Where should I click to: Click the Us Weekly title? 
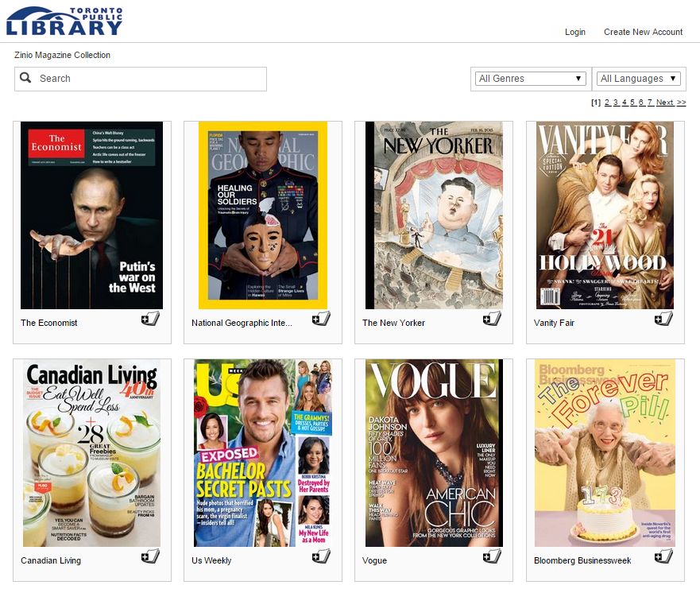tap(211, 560)
